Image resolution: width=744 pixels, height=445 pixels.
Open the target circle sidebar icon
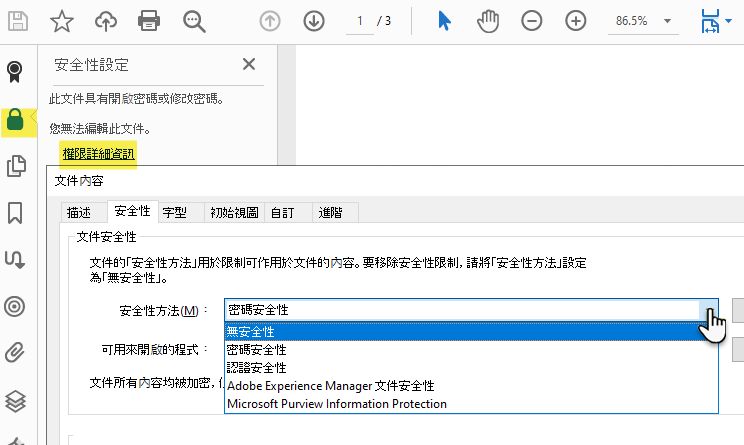[x=15, y=306]
